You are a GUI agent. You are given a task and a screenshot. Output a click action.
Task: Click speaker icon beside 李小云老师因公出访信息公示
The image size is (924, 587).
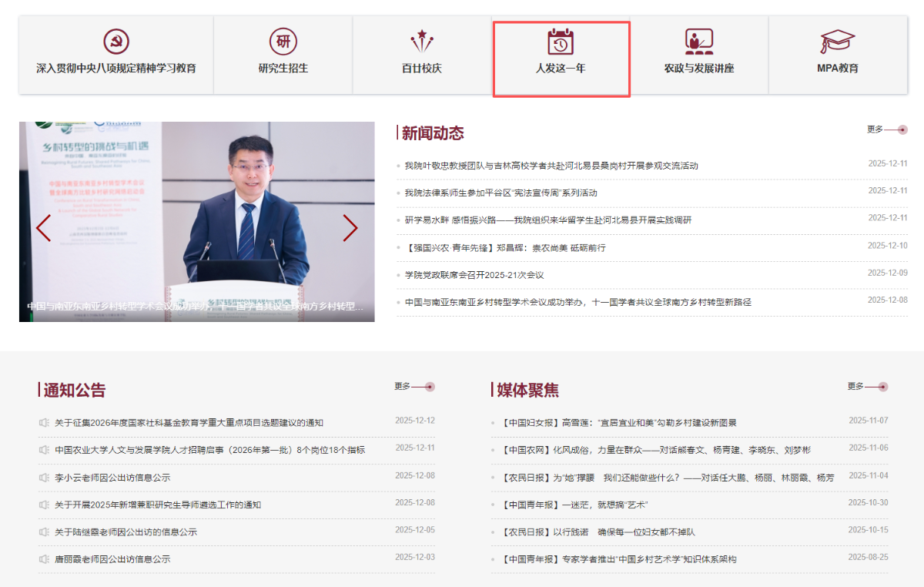click(x=44, y=478)
